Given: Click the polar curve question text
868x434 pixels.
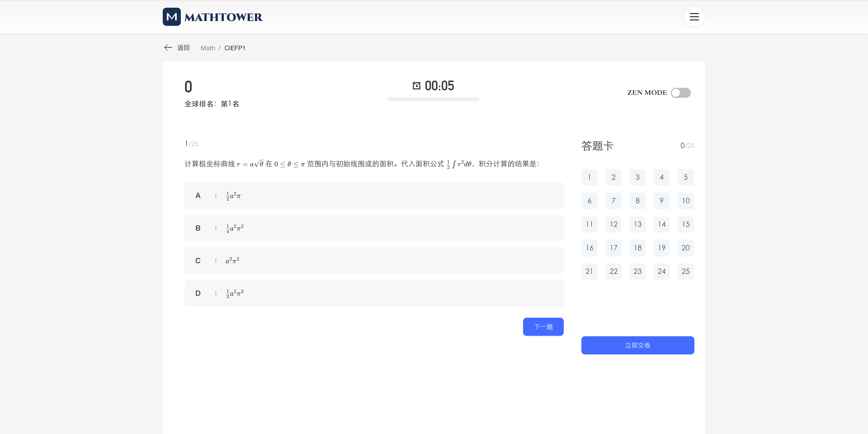Looking at the screenshot, I should [x=362, y=164].
